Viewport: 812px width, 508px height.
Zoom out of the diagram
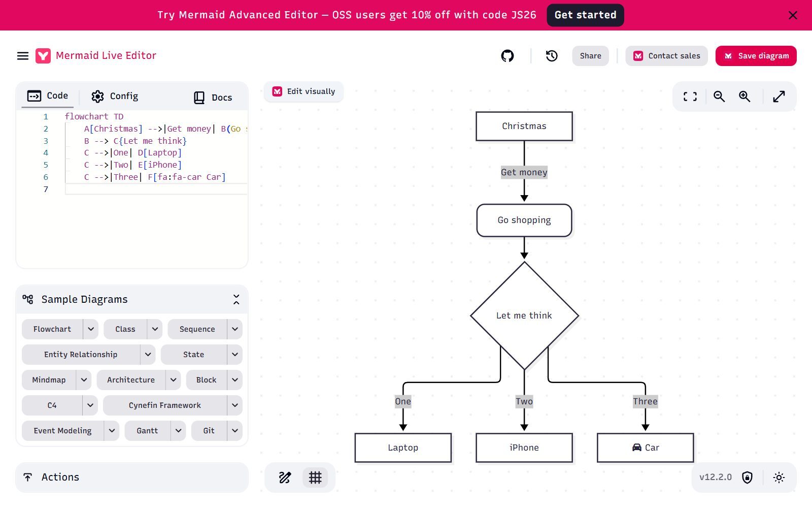point(719,97)
